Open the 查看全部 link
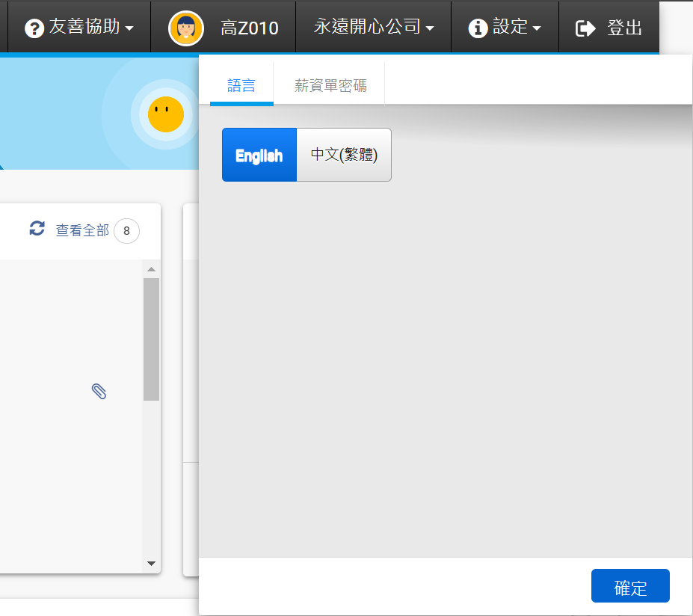The height and width of the screenshot is (616, 693). coord(82,230)
